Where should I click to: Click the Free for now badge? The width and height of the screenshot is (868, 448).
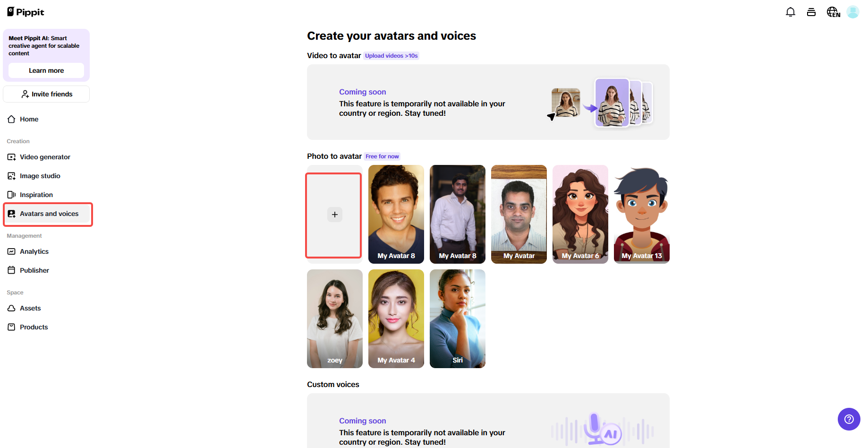(382, 156)
